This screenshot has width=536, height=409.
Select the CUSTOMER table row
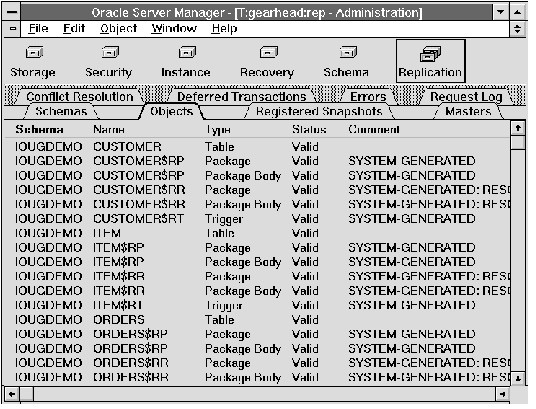pos(257,147)
